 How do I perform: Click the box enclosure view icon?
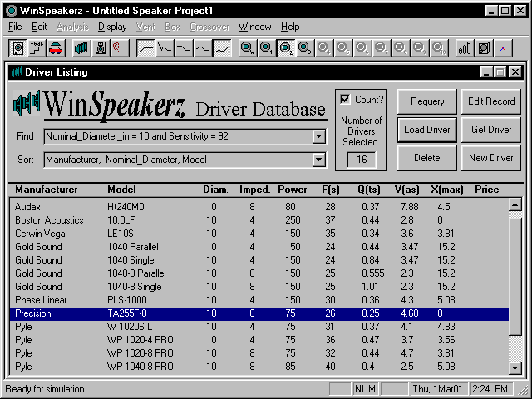point(484,48)
